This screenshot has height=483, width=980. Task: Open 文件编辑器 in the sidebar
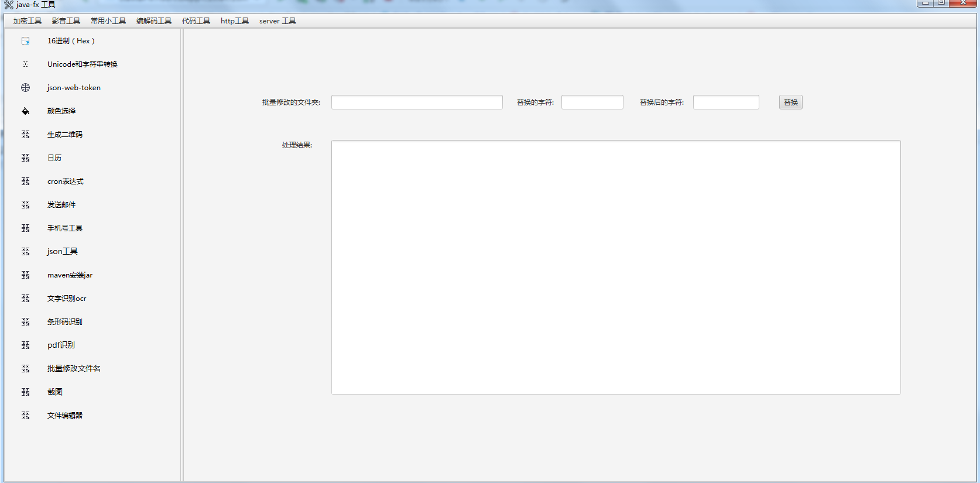pyautogui.click(x=65, y=416)
